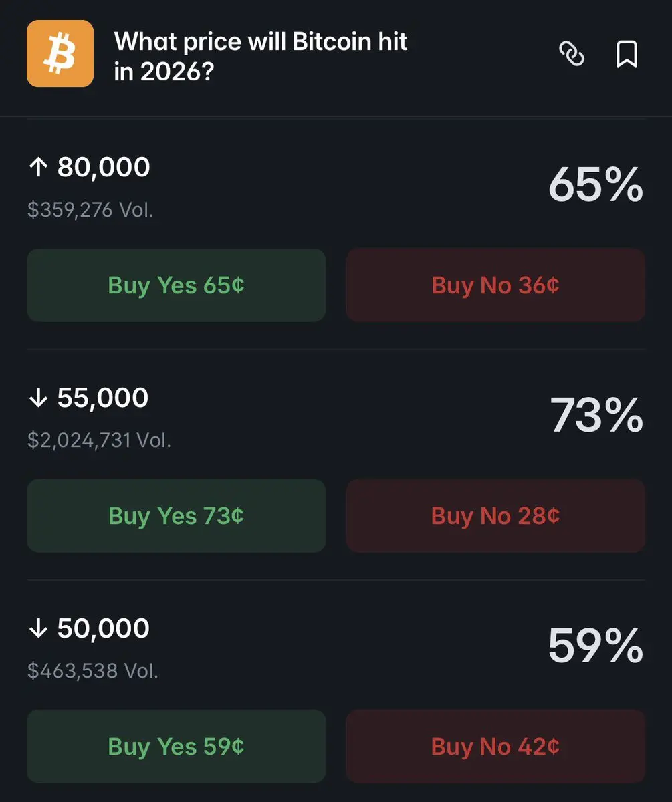Click the $2,024,731 Vol. label
Image resolution: width=672 pixels, height=802 pixels.
coord(99,440)
